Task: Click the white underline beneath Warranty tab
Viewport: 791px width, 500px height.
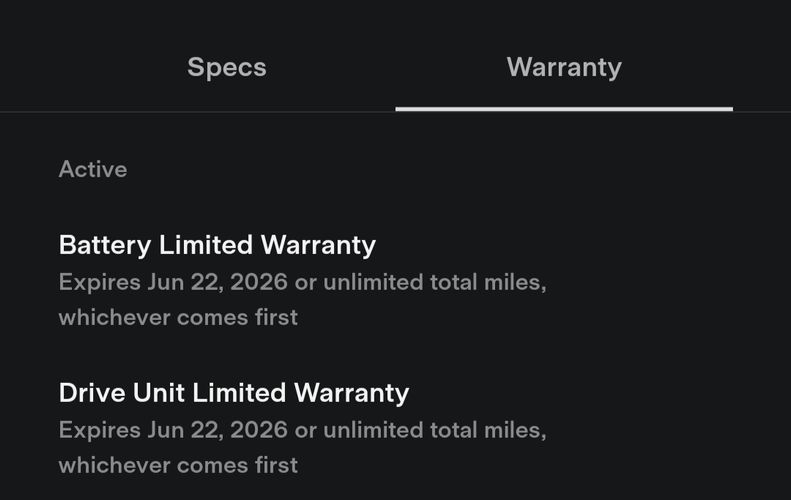Action: tap(564, 109)
